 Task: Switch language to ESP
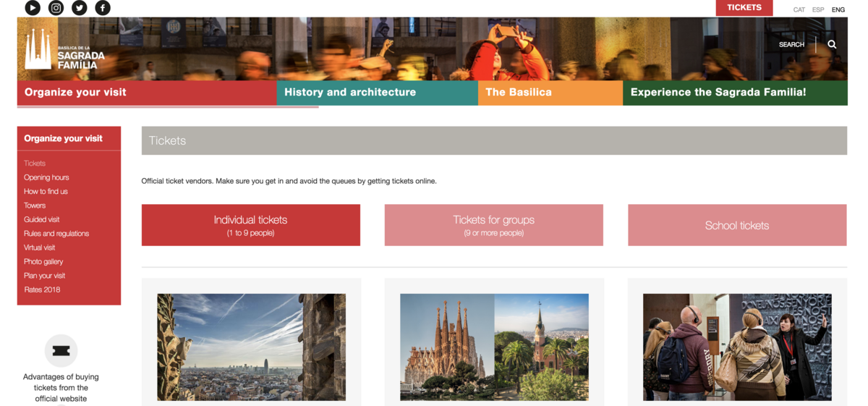coord(818,9)
